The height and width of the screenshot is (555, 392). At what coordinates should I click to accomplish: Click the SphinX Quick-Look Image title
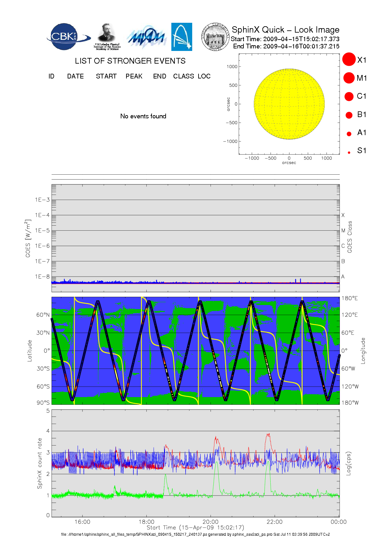[285, 30]
